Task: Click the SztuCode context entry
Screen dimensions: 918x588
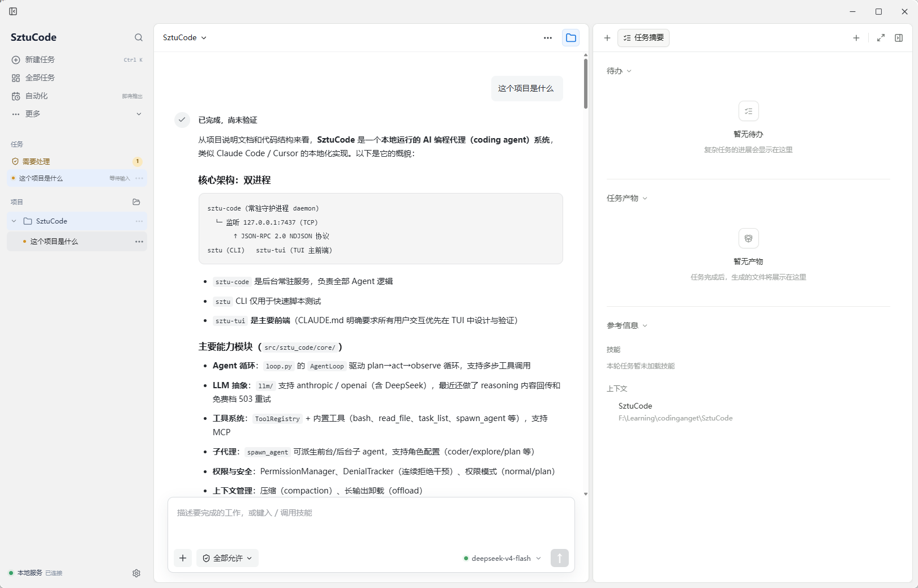Action: click(635, 406)
